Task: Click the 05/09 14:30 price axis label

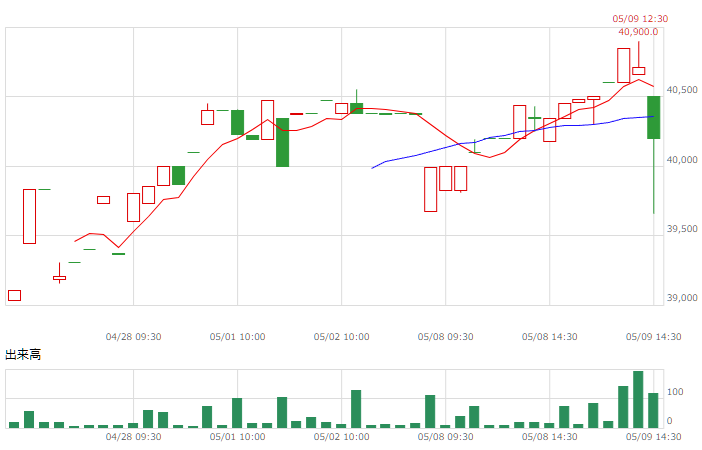Action: (653, 337)
